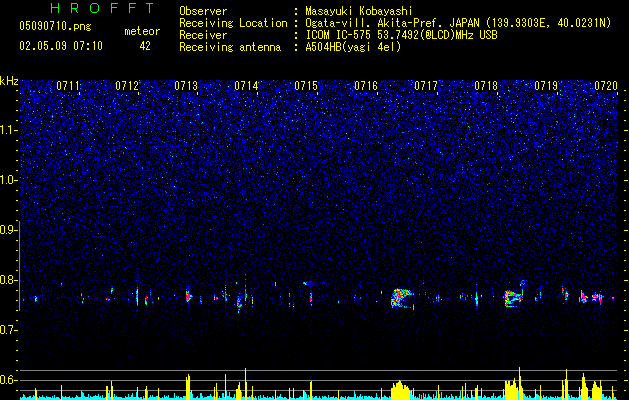
Task: Click the 'Receiving Location' field label
Action: coord(233,23)
